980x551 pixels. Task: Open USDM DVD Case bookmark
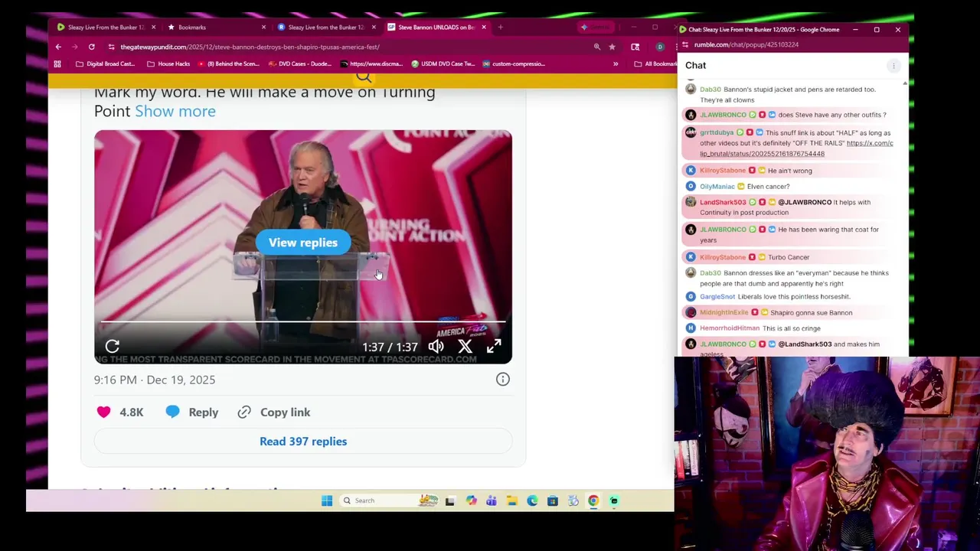(x=443, y=64)
